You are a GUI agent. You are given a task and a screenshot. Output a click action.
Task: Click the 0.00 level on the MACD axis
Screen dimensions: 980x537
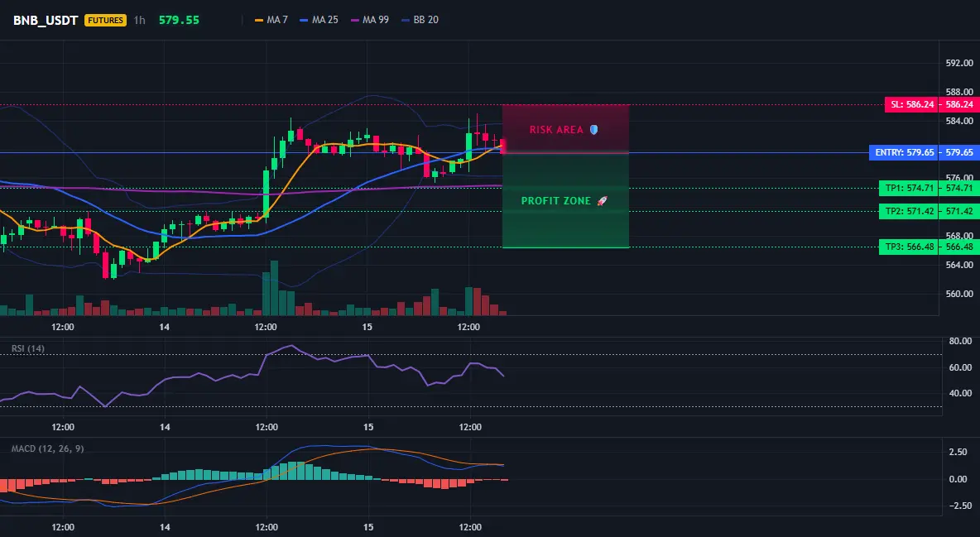click(958, 479)
